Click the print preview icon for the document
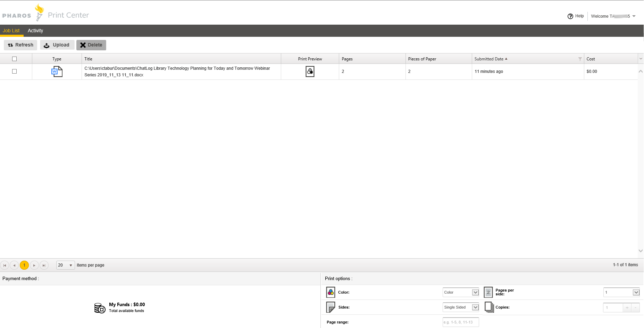Viewport: 644px width, 328px height. [310, 72]
